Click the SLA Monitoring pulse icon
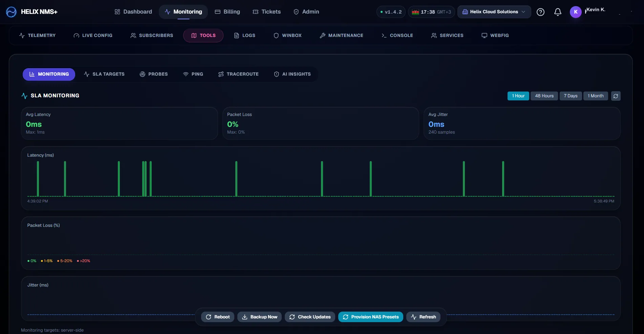Image resolution: width=644 pixels, height=334 pixels. pyautogui.click(x=24, y=96)
